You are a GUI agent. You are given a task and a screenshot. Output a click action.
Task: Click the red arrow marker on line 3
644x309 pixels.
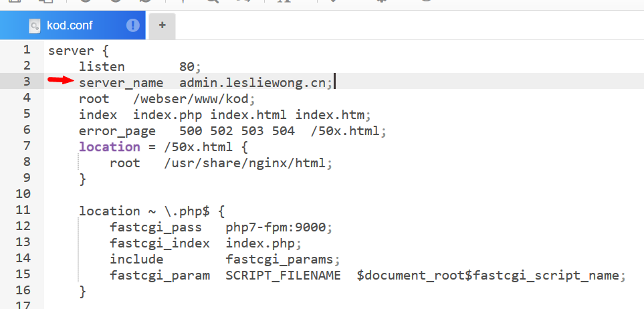pyautogui.click(x=60, y=81)
